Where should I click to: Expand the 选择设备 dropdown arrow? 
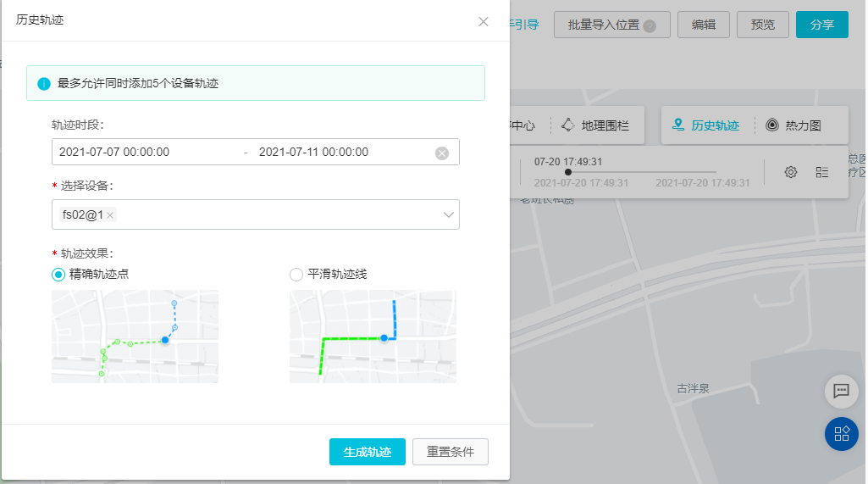click(x=449, y=214)
